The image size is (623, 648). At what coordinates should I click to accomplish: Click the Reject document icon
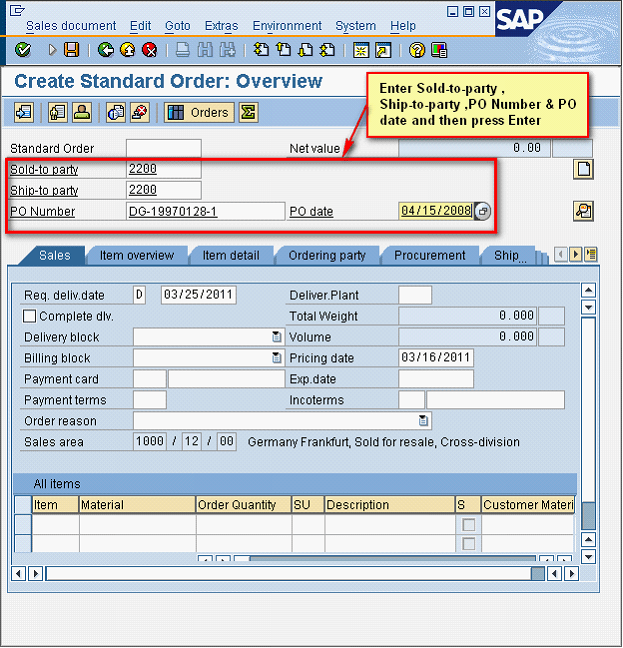click(x=140, y=112)
